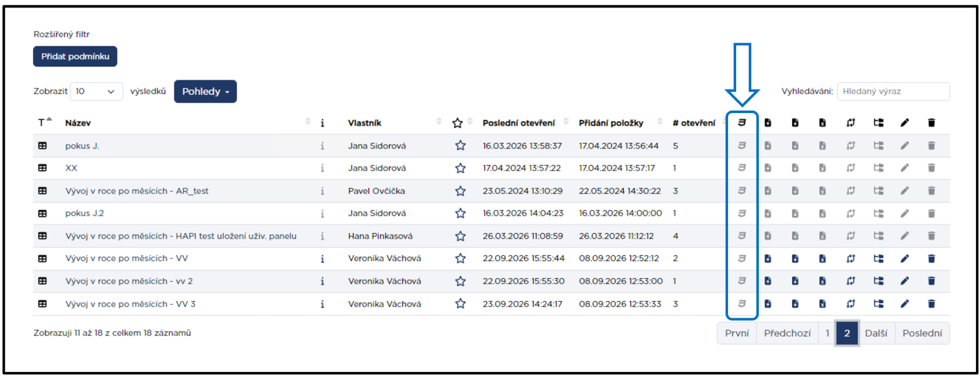Toggle the star for 'pokus J.2'
The width and height of the screenshot is (980, 376).
[x=460, y=213]
